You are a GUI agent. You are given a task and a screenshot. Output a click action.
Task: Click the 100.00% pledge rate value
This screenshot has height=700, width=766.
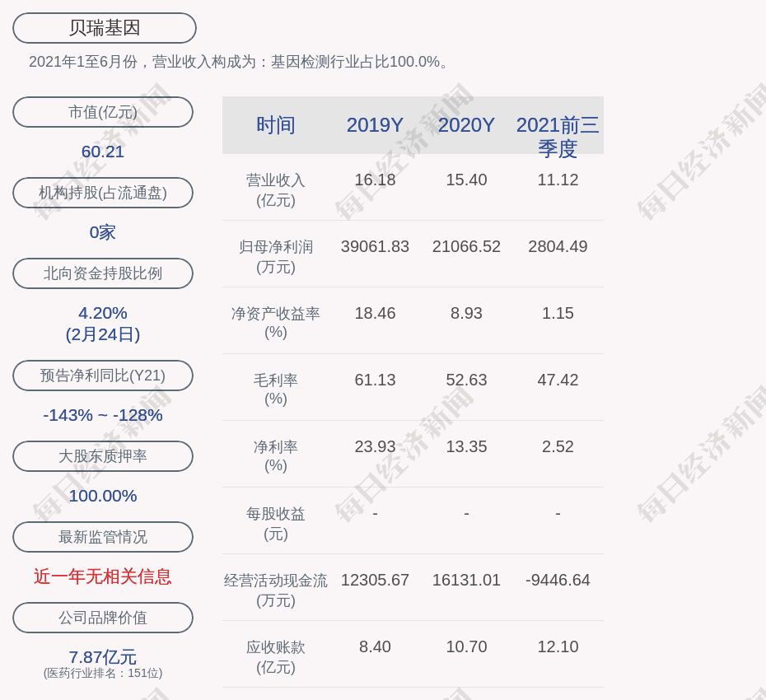(103, 495)
